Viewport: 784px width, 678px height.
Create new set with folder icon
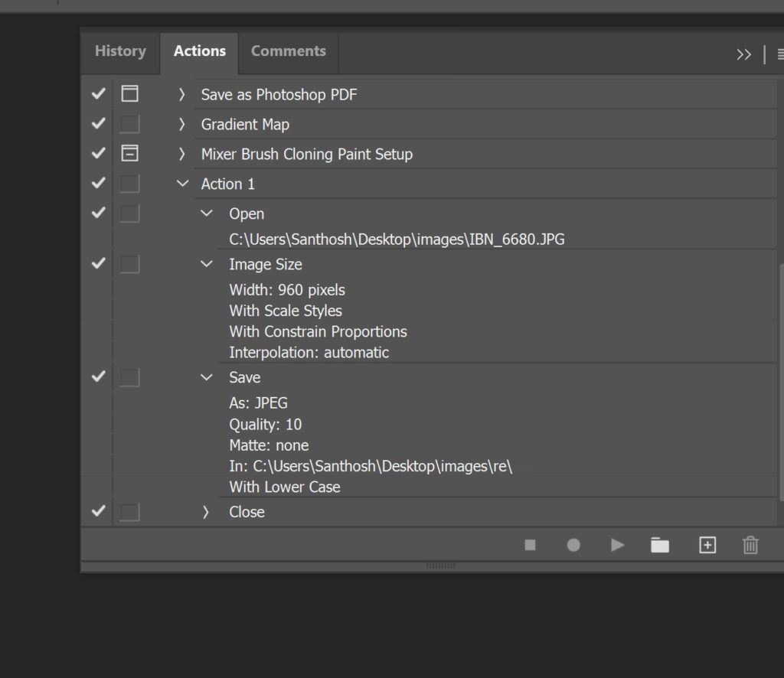tap(659, 545)
